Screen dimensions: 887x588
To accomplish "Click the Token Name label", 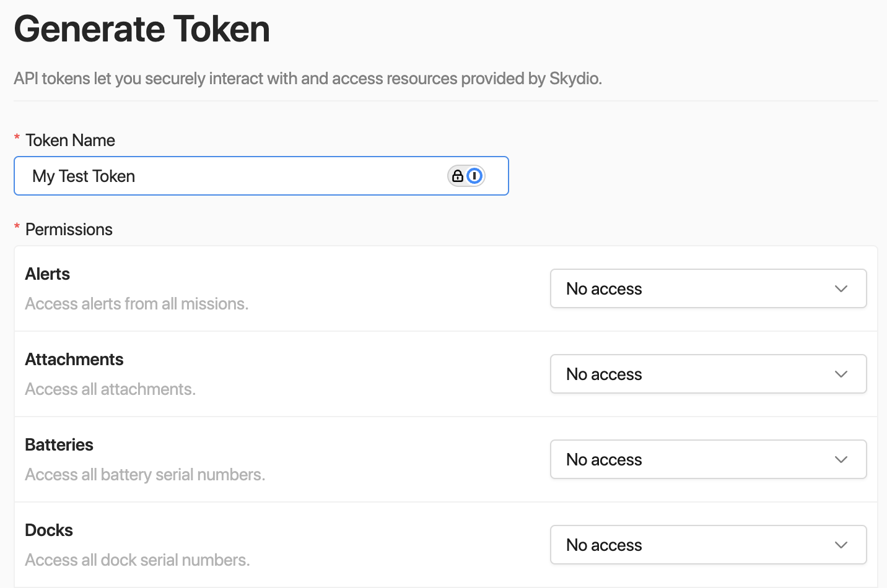I will (x=70, y=141).
